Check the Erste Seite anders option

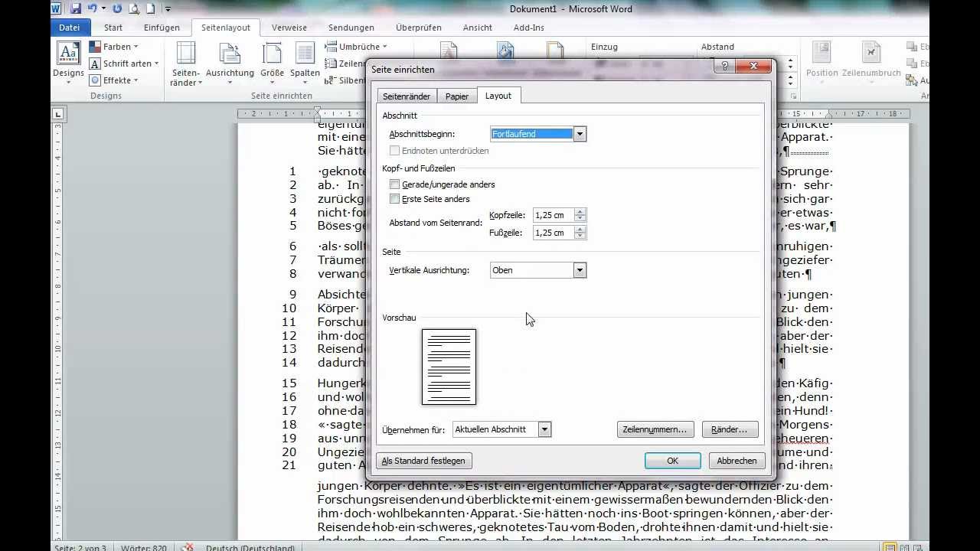point(395,199)
